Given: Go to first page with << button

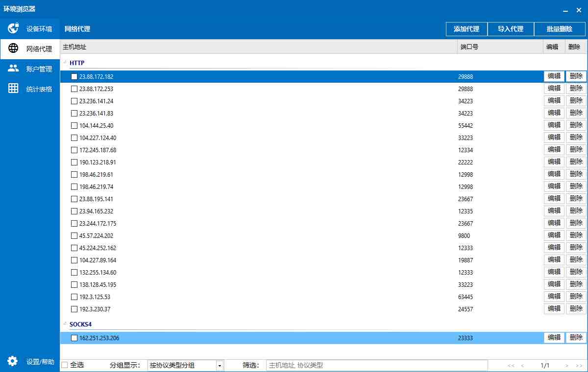Looking at the screenshot, I should (x=511, y=366).
